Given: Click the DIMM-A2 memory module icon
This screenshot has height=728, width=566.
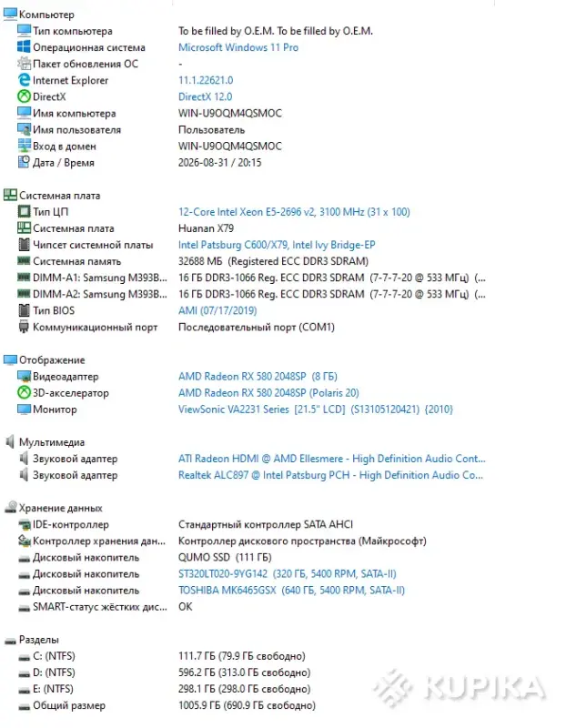Looking at the screenshot, I should click(x=24, y=293).
